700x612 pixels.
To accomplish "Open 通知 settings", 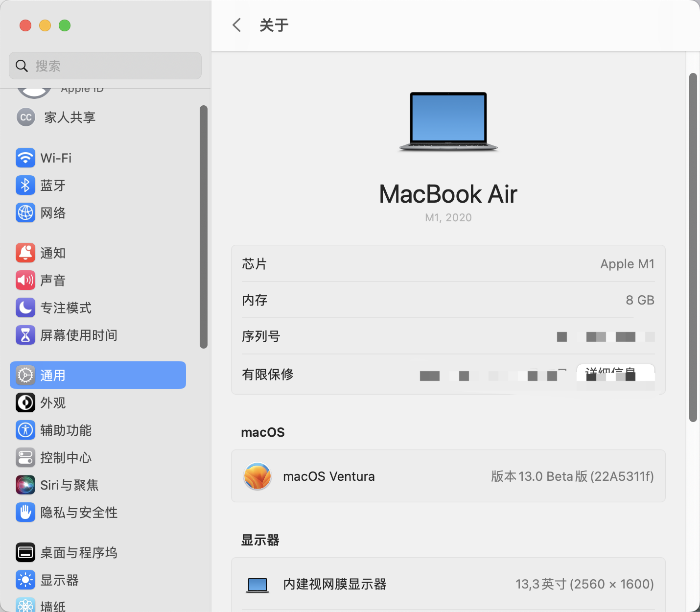I will pyautogui.click(x=53, y=253).
